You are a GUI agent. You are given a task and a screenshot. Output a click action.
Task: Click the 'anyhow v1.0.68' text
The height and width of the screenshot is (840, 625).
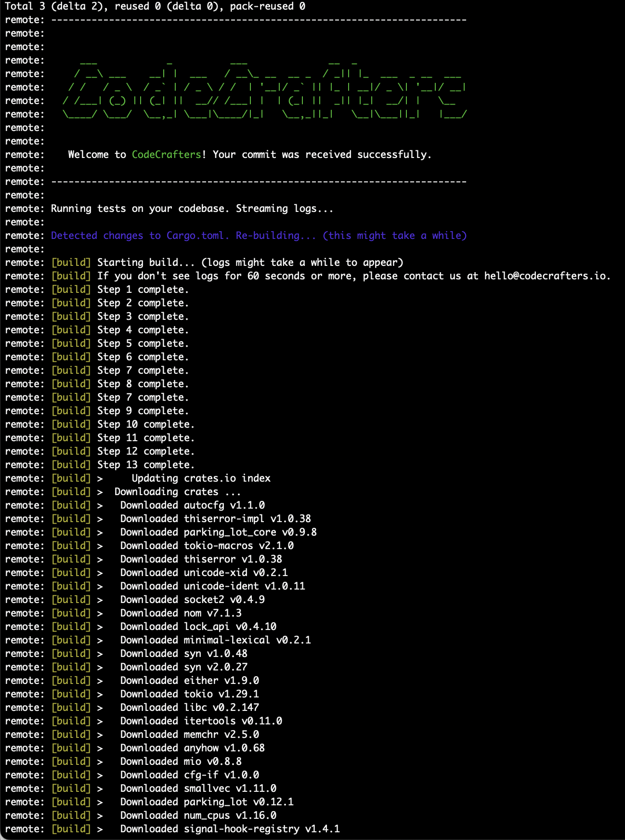[x=224, y=748]
